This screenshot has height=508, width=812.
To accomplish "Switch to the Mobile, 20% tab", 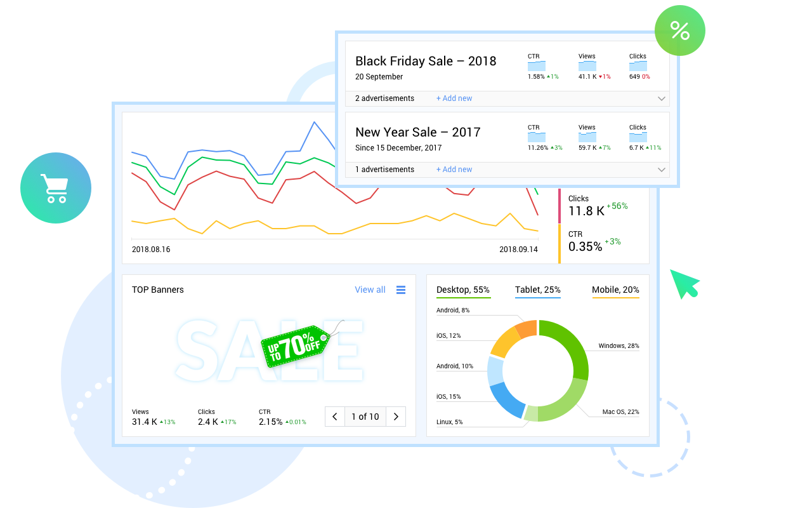I will [x=615, y=290].
